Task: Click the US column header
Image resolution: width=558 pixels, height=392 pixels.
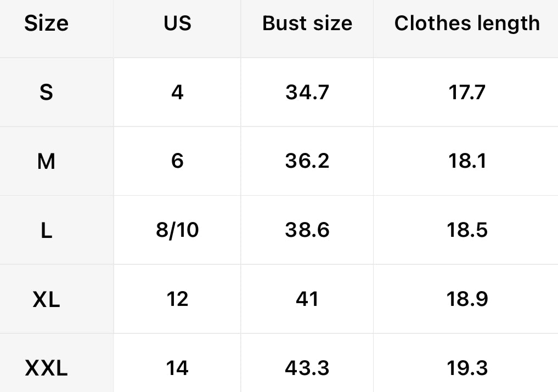Action: coord(177,24)
